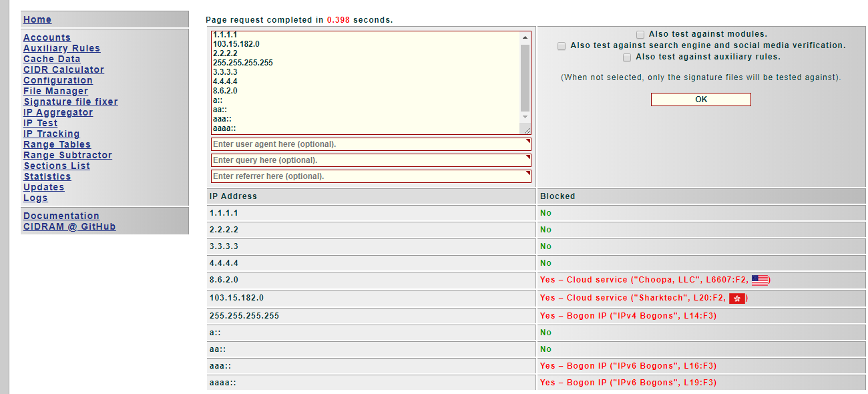This screenshot has width=868, height=394.
Task: Select the 8.6.2.0 result cell
Action: pos(371,280)
